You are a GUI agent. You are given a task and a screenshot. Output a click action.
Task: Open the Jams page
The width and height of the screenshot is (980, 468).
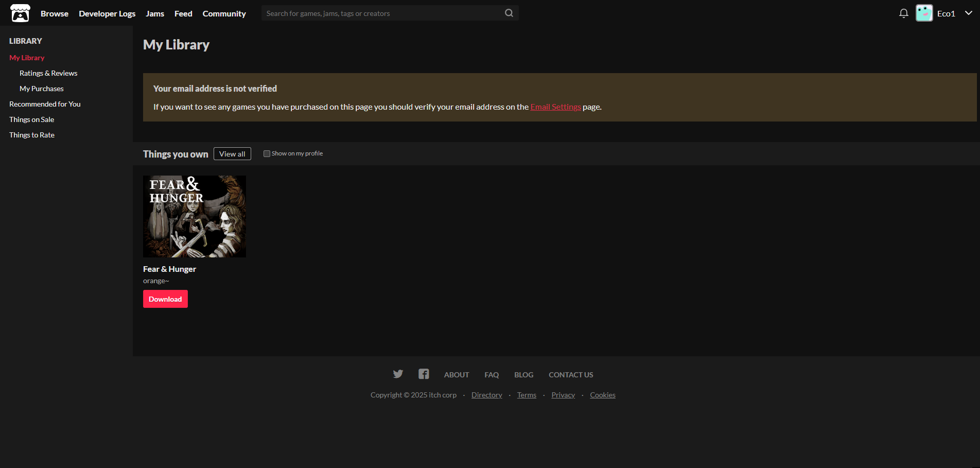(155, 13)
